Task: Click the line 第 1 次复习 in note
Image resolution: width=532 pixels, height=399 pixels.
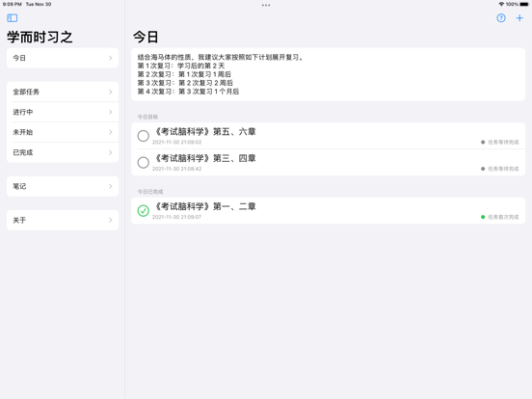Action: coord(181,66)
